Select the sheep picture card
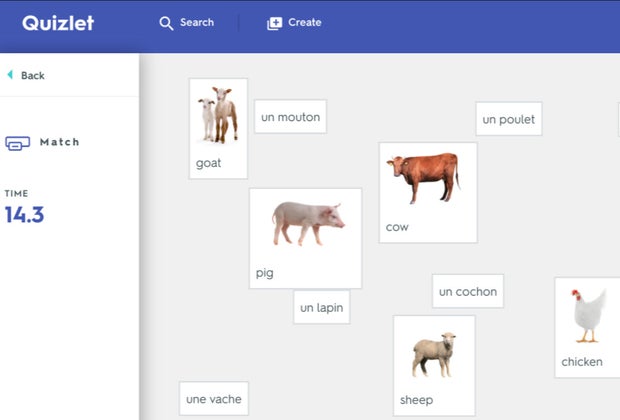Image resolution: width=620 pixels, height=420 pixels. coord(433,365)
